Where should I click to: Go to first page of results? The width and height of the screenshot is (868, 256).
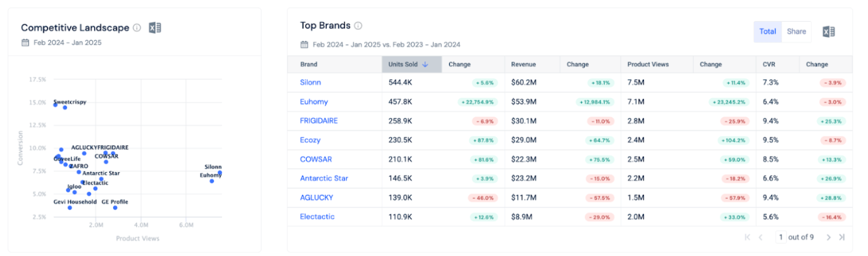coord(748,237)
